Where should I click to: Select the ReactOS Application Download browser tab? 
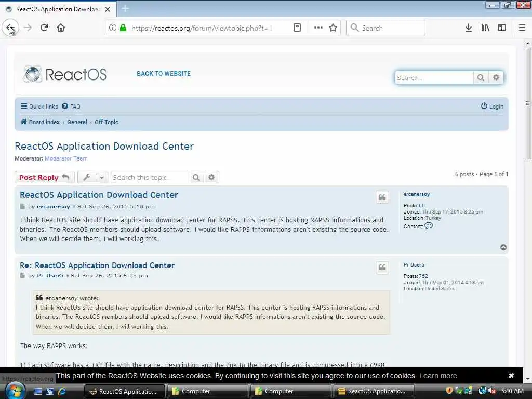(x=58, y=9)
